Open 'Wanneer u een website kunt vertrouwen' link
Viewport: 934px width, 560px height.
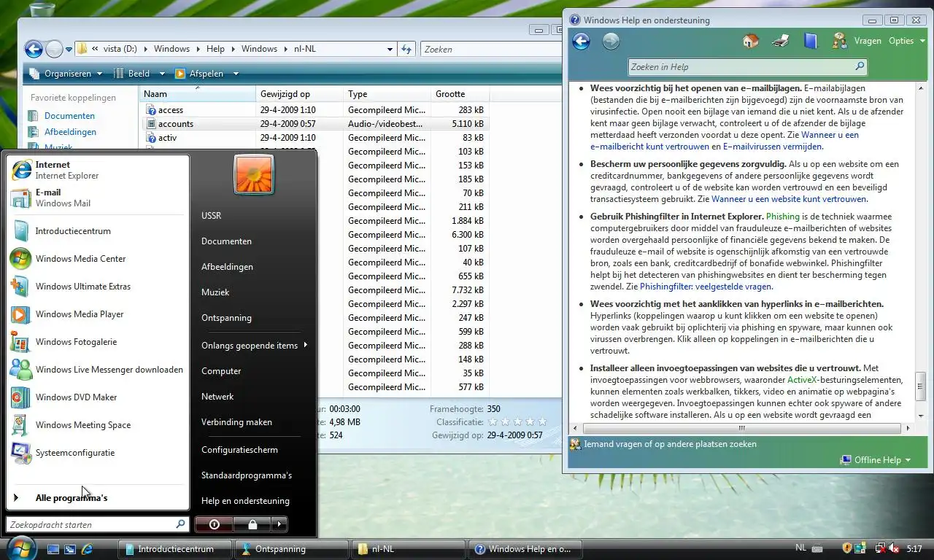tap(789, 199)
